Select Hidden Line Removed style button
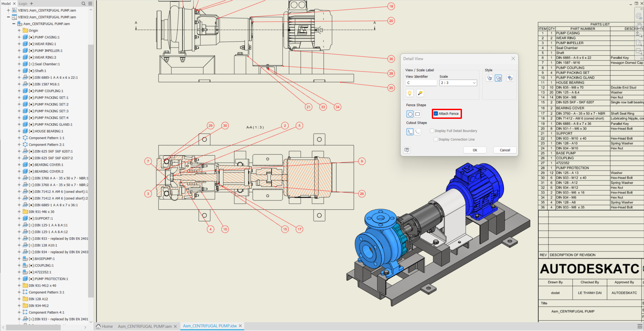 point(499,78)
